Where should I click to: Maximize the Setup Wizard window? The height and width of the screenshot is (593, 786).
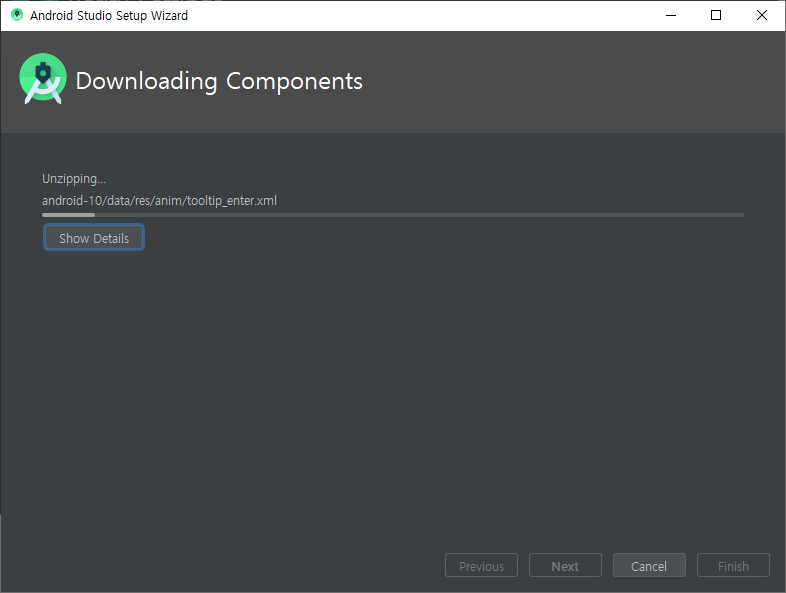pos(716,15)
